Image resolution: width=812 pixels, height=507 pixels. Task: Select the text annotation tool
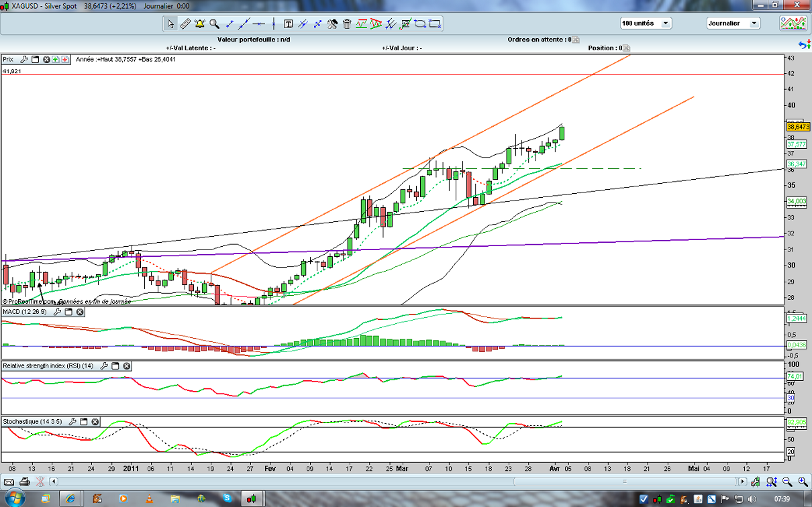[289, 24]
